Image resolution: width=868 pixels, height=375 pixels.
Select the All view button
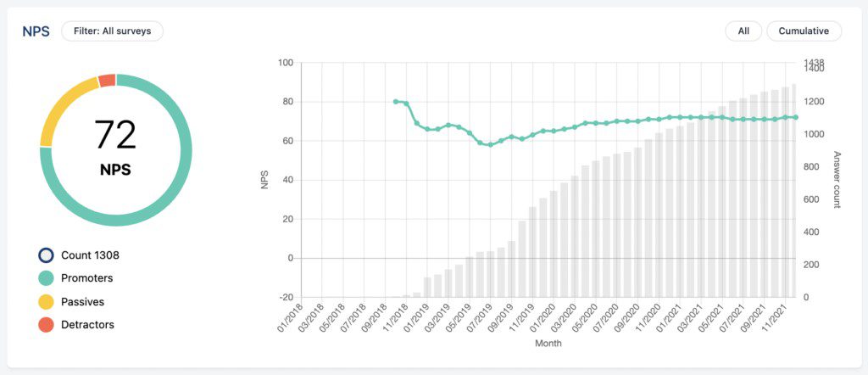[x=743, y=31]
